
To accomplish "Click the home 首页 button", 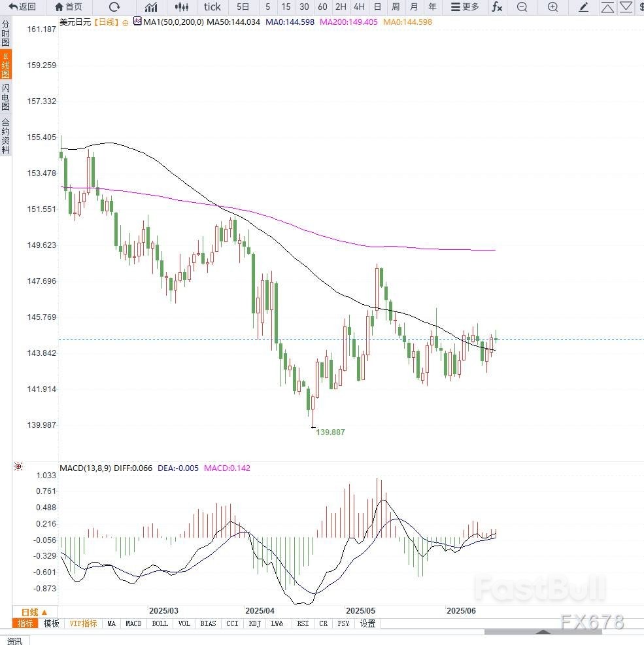I will pos(69,7).
